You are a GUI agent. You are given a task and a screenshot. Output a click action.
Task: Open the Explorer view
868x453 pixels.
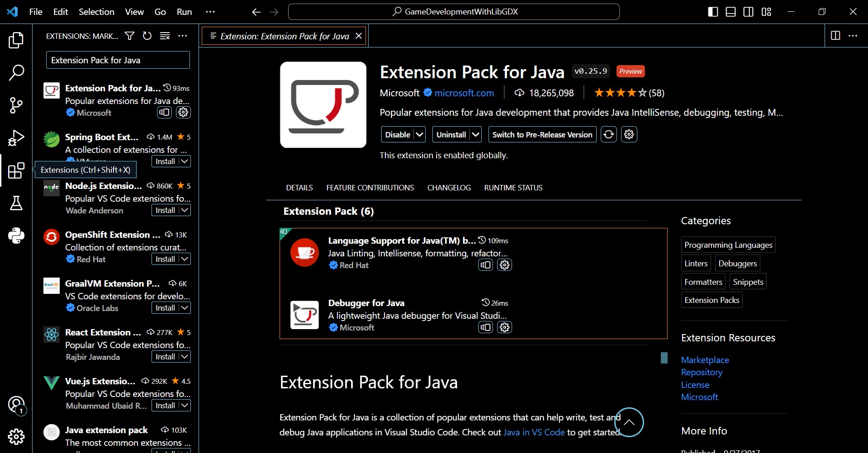[x=16, y=40]
